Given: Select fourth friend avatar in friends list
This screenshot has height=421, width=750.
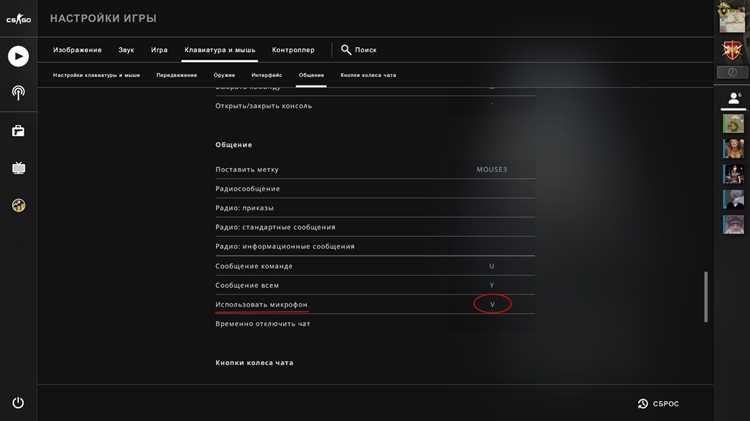Looking at the screenshot, I should [x=733, y=199].
